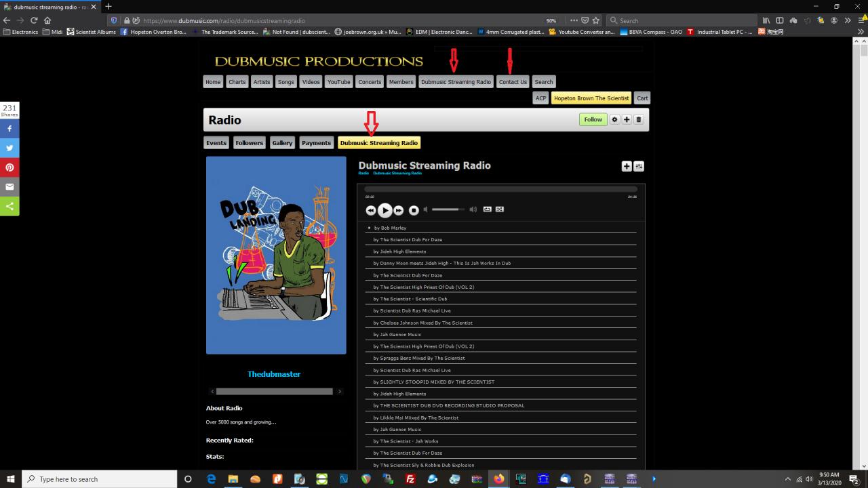
Task: Open Firefox page actions ellipsis menu
Action: point(574,20)
